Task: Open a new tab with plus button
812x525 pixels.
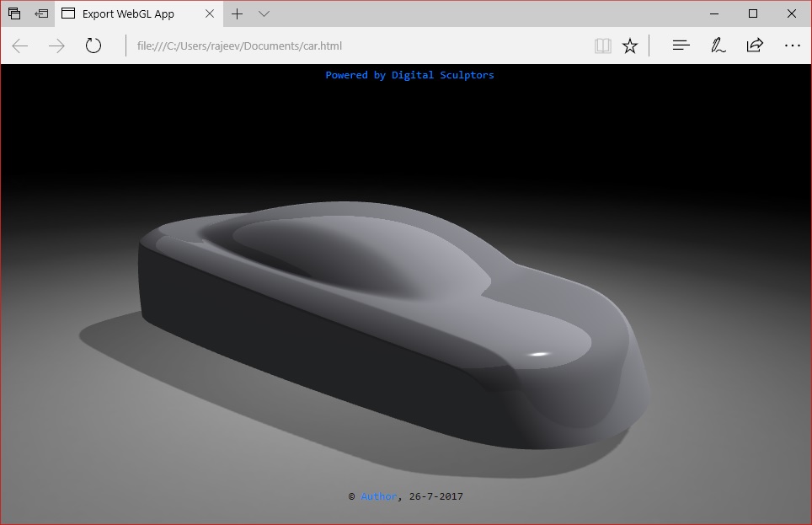Action: tap(238, 14)
